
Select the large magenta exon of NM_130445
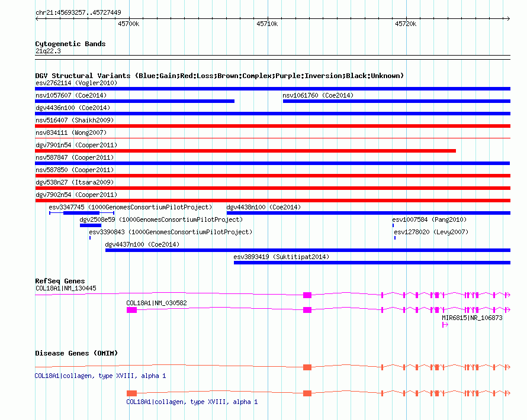pos(307,295)
